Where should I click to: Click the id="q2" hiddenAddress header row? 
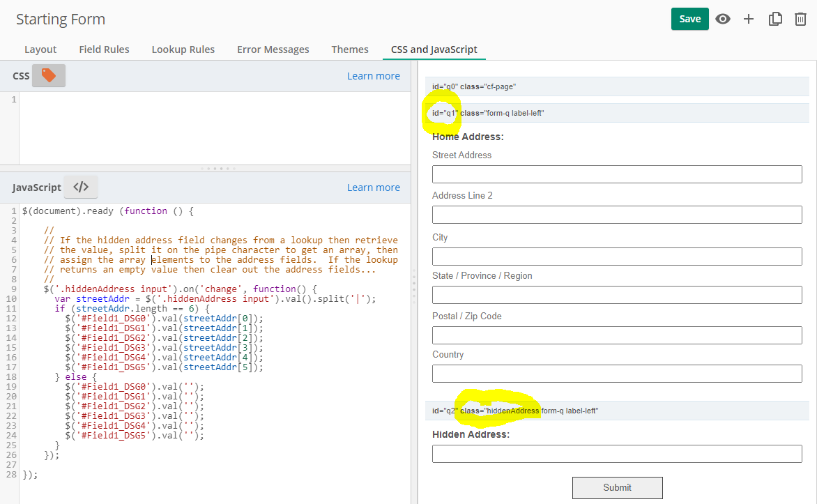pos(617,411)
